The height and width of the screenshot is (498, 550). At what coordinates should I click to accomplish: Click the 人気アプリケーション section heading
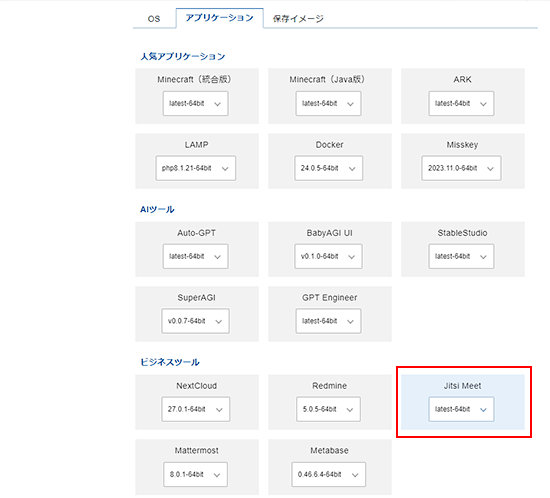tap(183, 56)
